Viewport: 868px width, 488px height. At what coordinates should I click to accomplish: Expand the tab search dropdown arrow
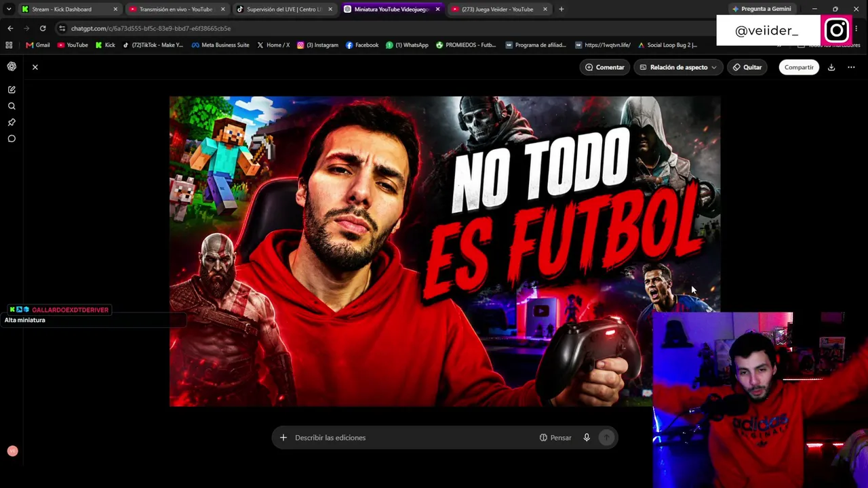[x=9, y=9]
